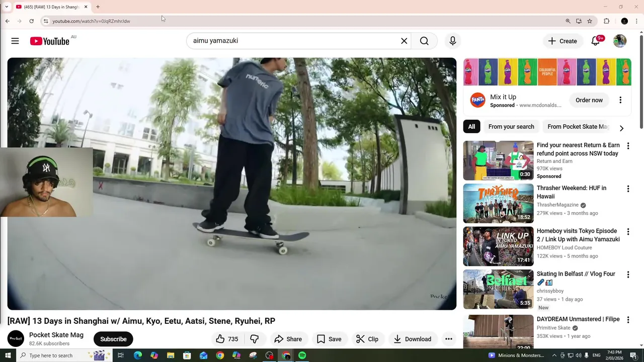Open options menu for Homeboy Tokyo video

click(628, 232)
